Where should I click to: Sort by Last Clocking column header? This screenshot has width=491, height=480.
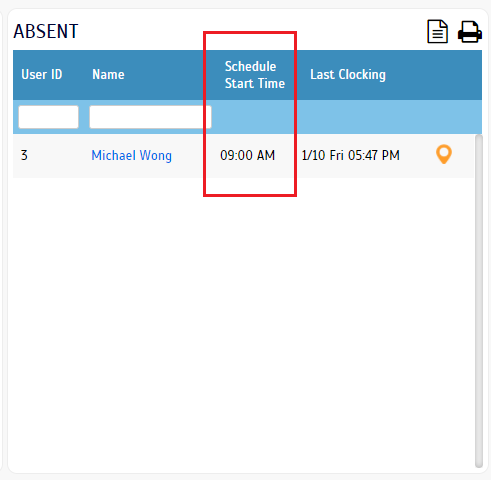[x=348, y=75]
